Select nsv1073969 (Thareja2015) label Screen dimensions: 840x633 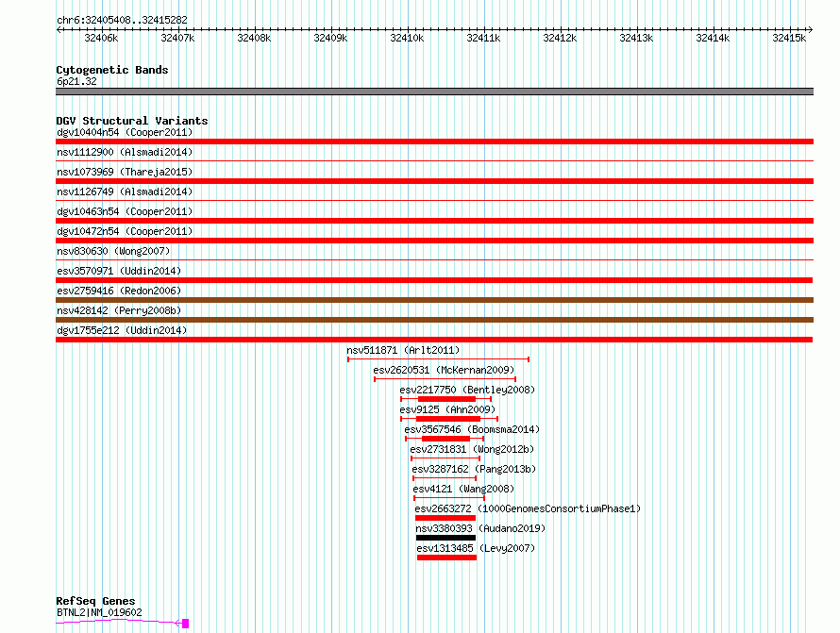tap(125, 172)
